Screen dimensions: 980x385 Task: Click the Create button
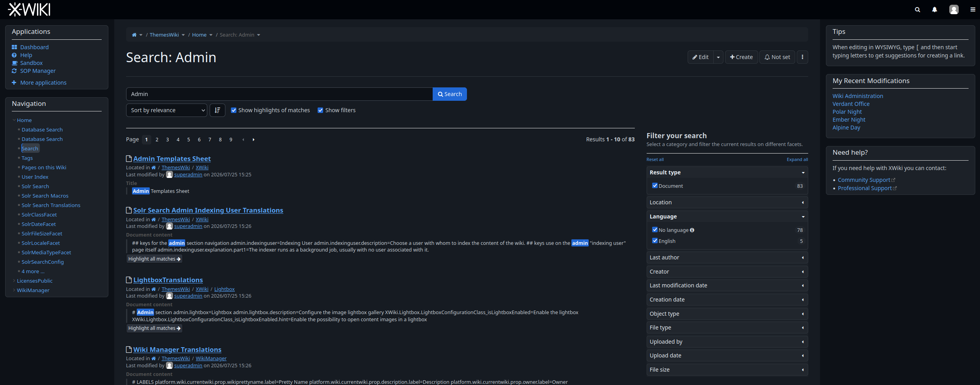tap(741, 57)
